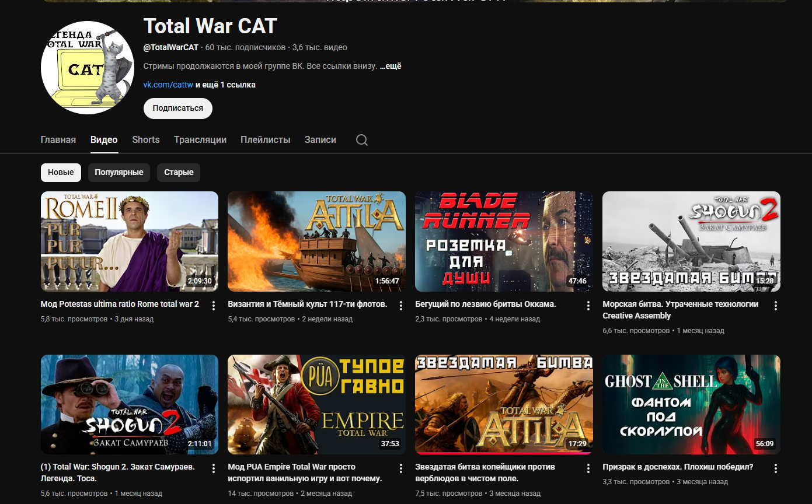Screen dimensions: 812x504
Task: Open video title Византия и Тёмный культ 117-ти флотов
Action: (x=308, y=304)
